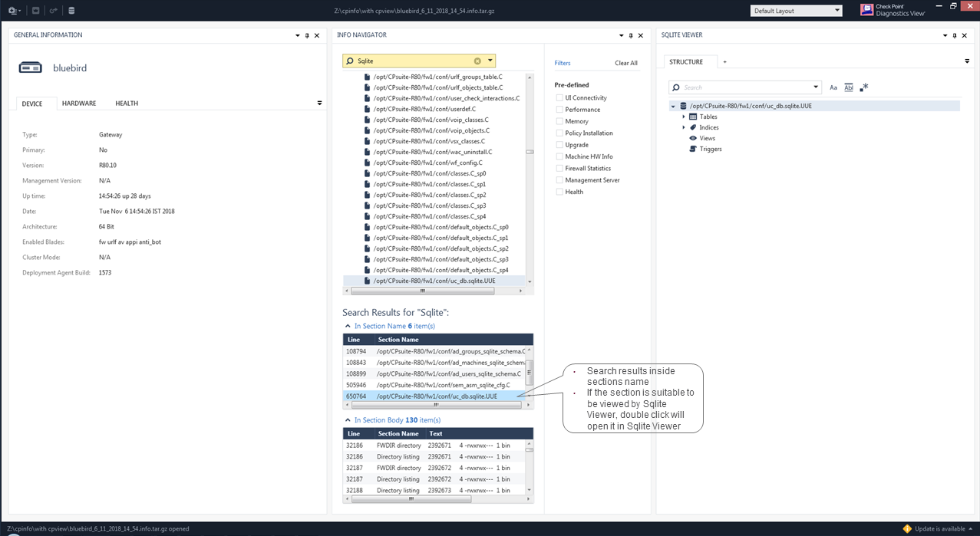Click file icon beside wf_config.C
The width and height of the screenshot is (980, 536).
pos(367,163)
